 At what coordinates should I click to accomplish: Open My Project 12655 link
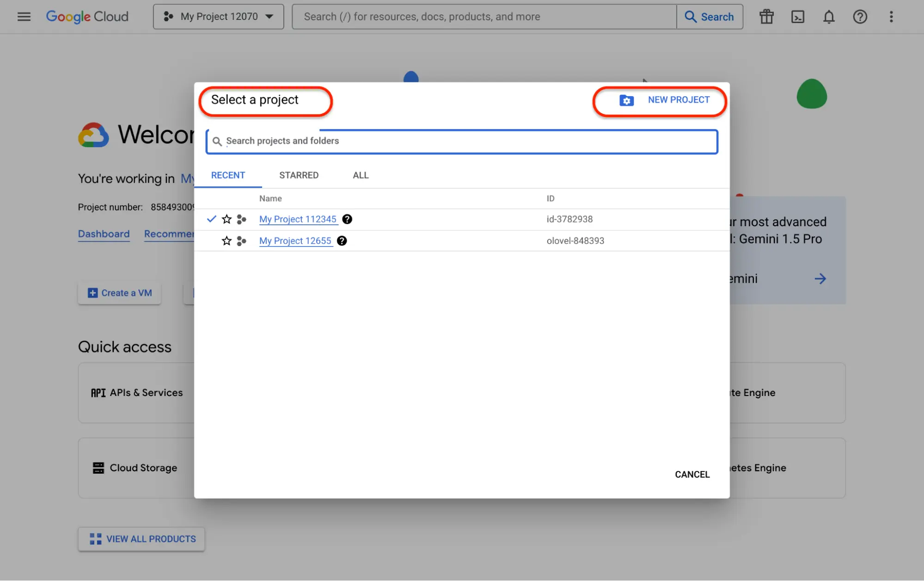click(295, 241)
